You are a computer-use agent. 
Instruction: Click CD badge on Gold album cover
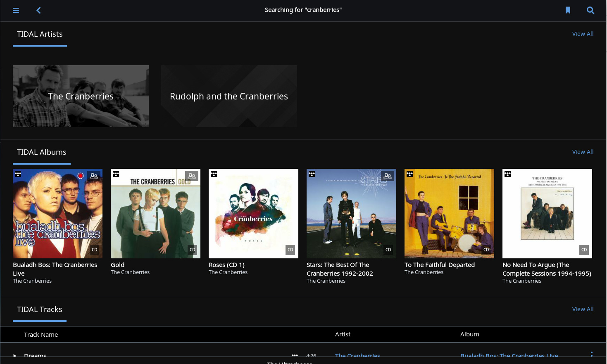[x=193, y=250]
